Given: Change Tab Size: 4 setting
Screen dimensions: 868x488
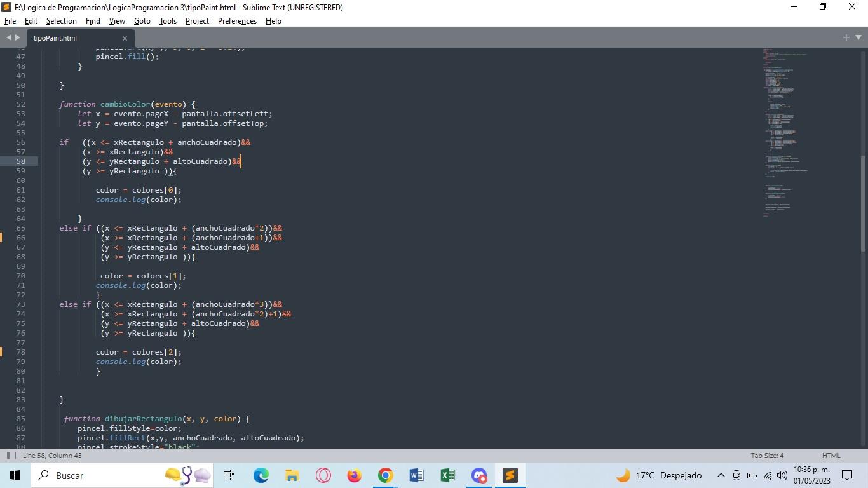Looking at the screenshot, I should point(767,456).
